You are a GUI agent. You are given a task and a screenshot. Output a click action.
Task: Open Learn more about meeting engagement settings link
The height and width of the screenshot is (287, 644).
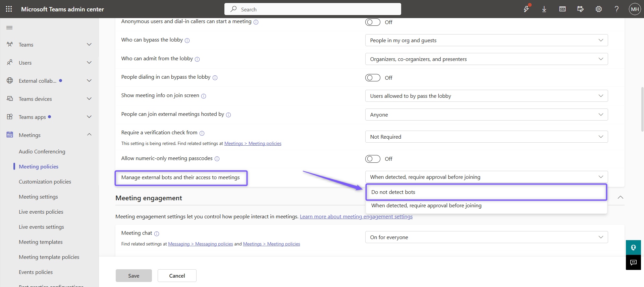(356, 216)
